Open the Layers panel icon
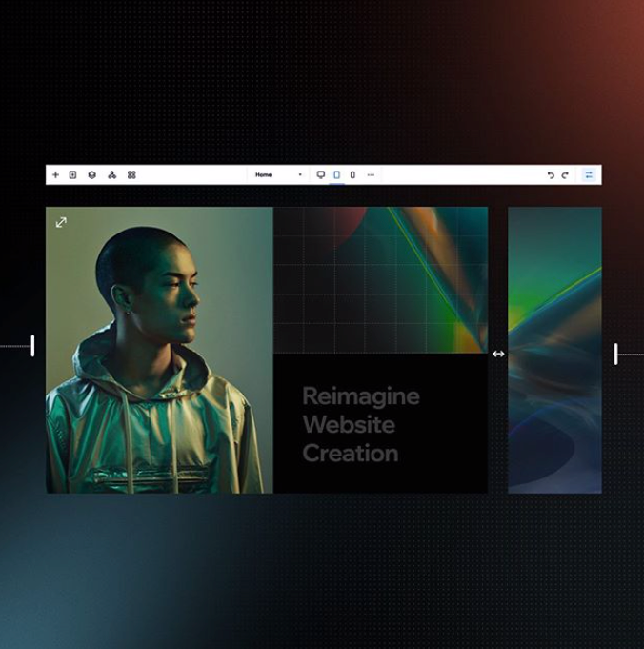The width and height of the screenshot is (644, 649). (91, 174)
